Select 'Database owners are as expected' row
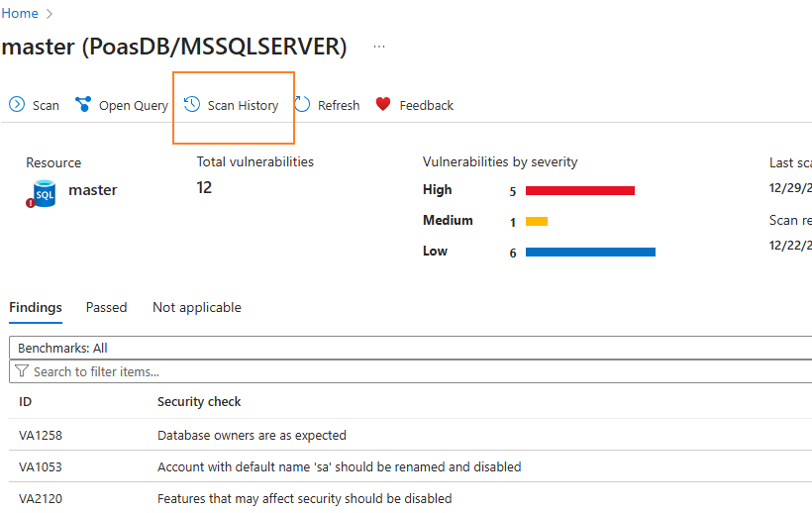Image resolution: width=812 pixels, height=513 pixels. [410, 435]
